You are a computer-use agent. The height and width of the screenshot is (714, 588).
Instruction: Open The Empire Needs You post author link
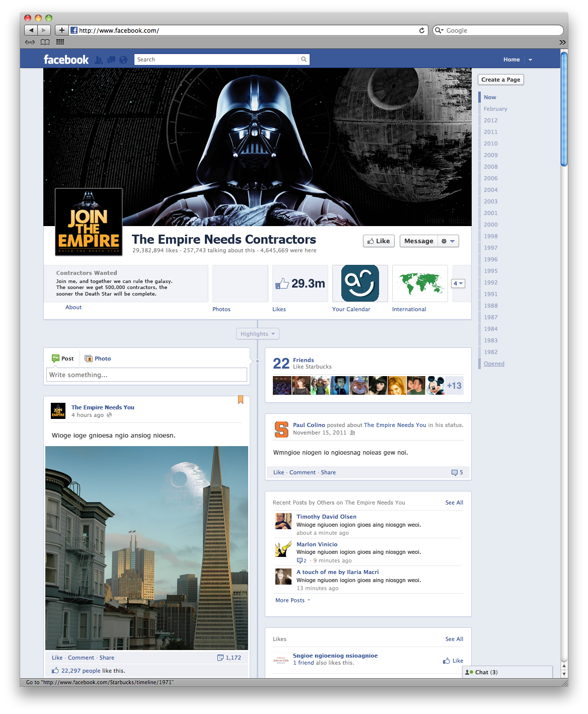click(103, 407)
